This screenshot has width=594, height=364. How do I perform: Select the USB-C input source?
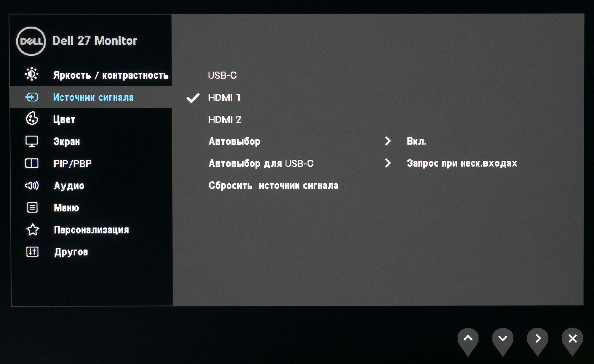222,75
